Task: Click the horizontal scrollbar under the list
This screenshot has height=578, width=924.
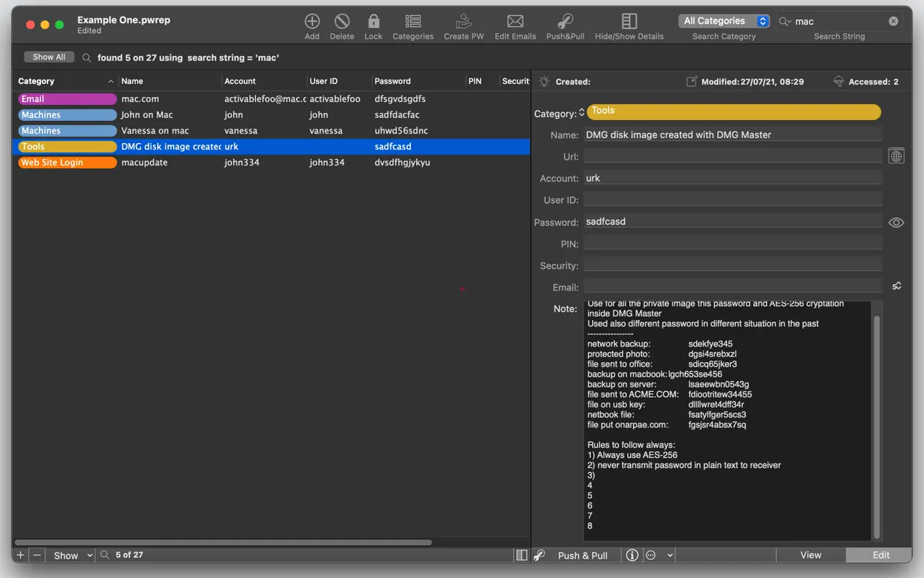Action: coord(223,542)
